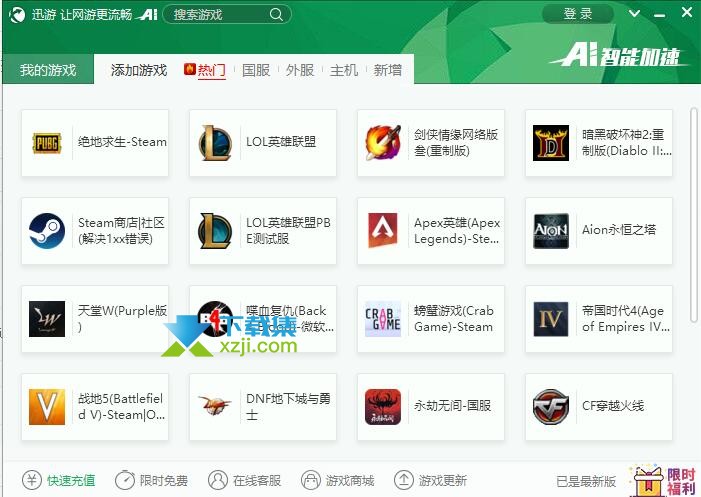Expand the title bar dropdown arrow menu
The image size is (701, 497).
point(634,14)
